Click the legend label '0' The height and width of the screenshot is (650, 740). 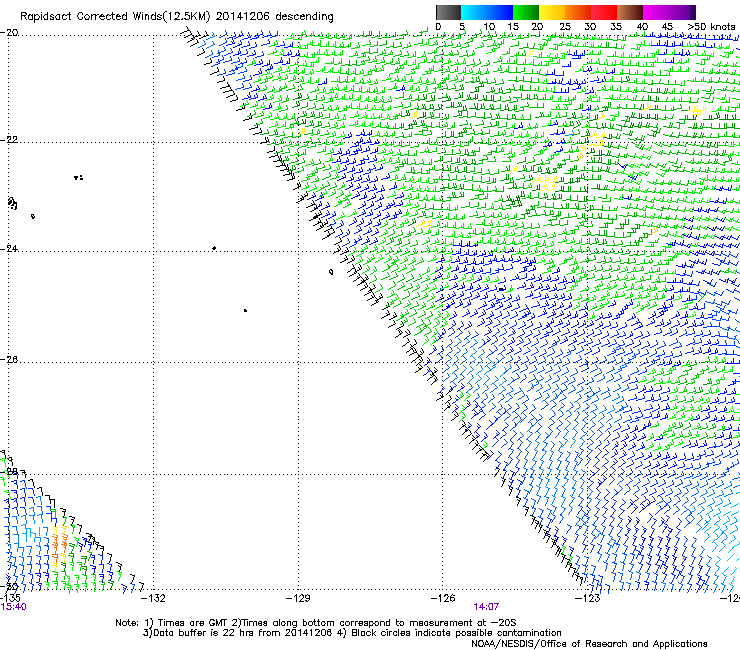click(438, 27)
